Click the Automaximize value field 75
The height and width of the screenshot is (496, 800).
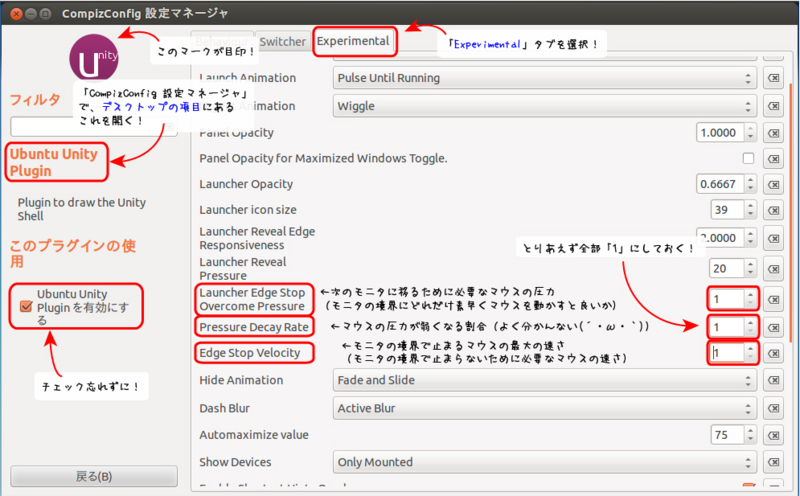pos(728,435)
